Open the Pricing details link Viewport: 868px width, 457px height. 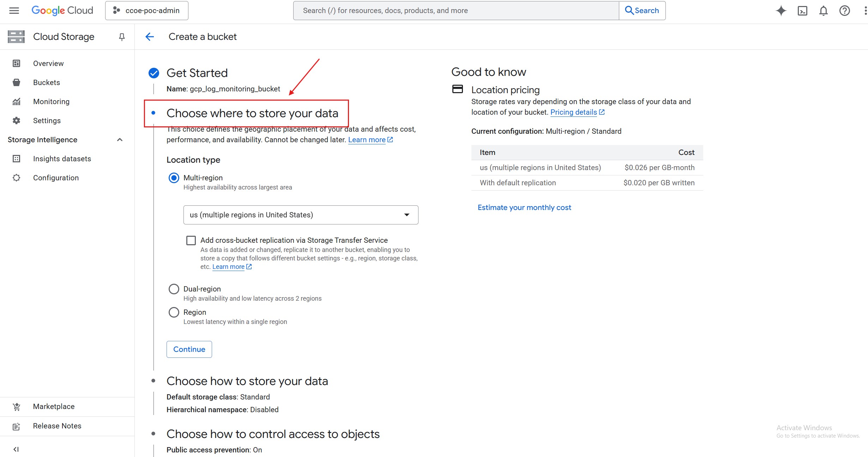point(574,112)
